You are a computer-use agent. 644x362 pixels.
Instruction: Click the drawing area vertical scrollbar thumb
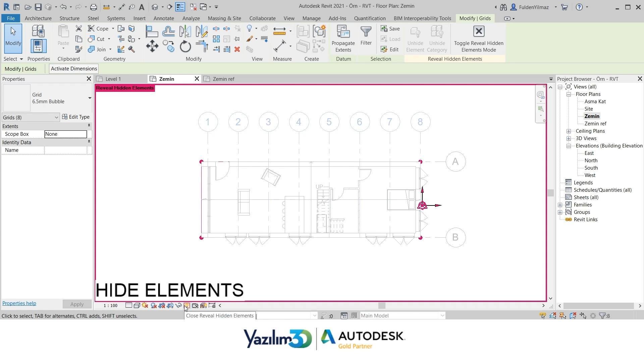[550, 193]
